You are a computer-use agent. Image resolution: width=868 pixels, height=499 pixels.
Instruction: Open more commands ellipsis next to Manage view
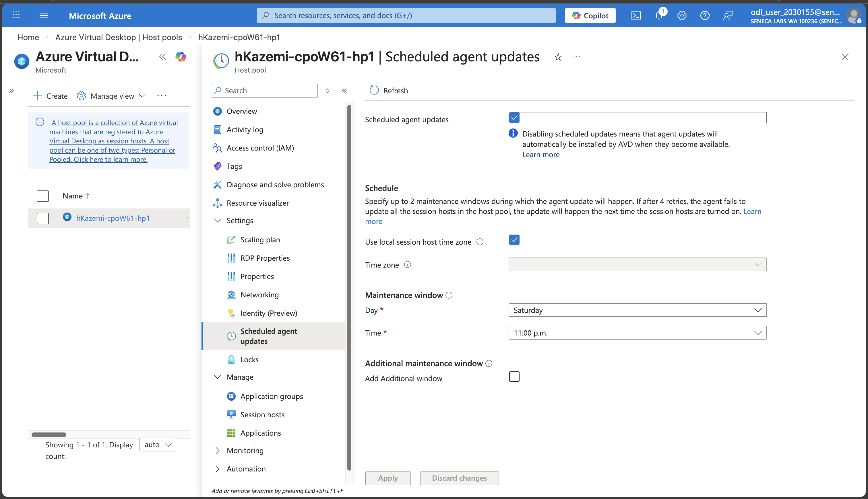162,96
